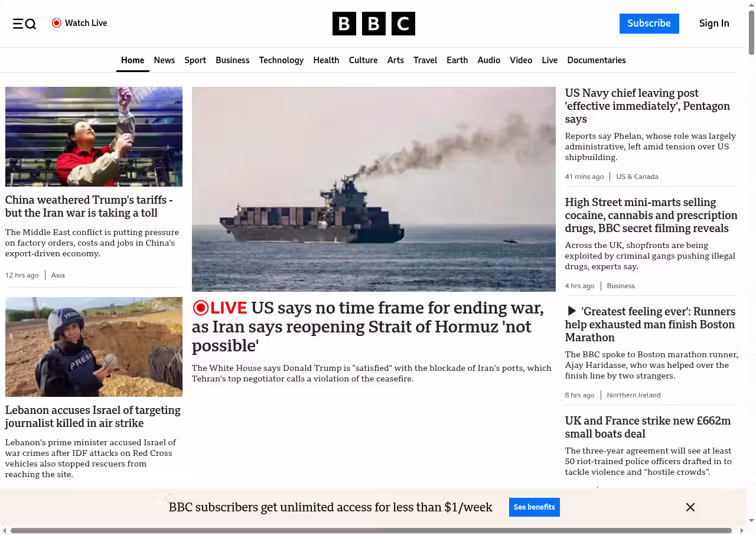The height and width of the screenshot is (535, 756).
Task: Open the menu and search icon
Action: [24, 24]
